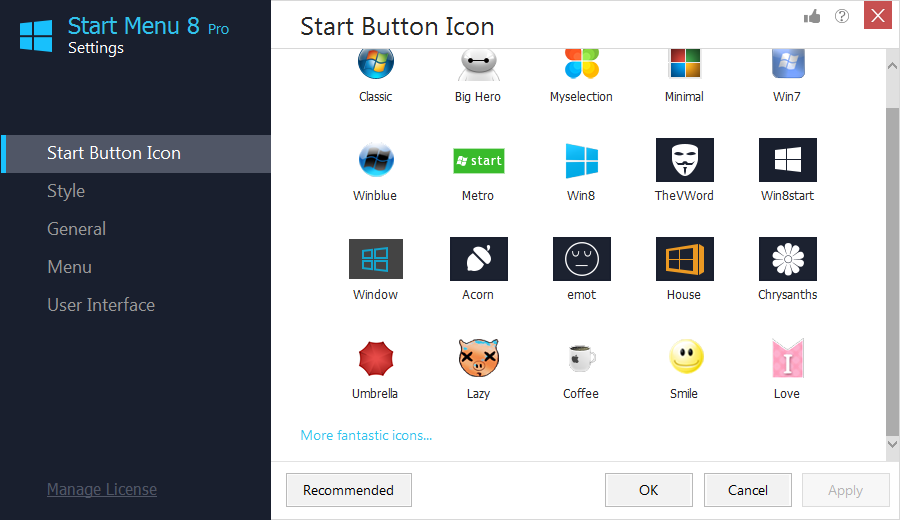Choose the Big Hero icon
900x520 pixels.
[x=479, y=64]
